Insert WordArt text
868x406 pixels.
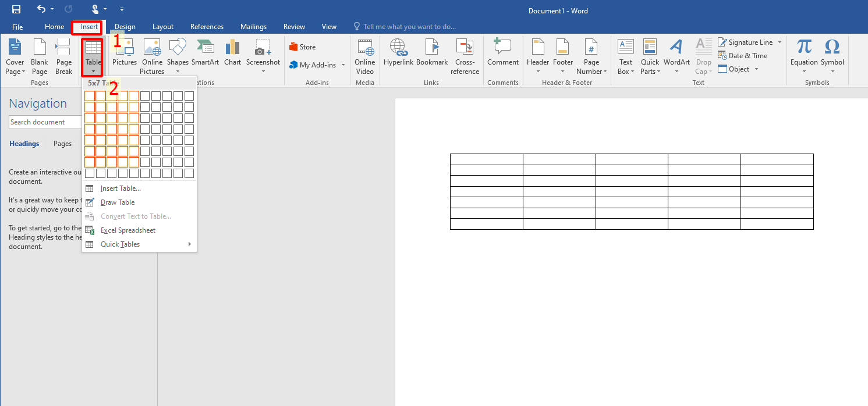(x=676, y=56)
